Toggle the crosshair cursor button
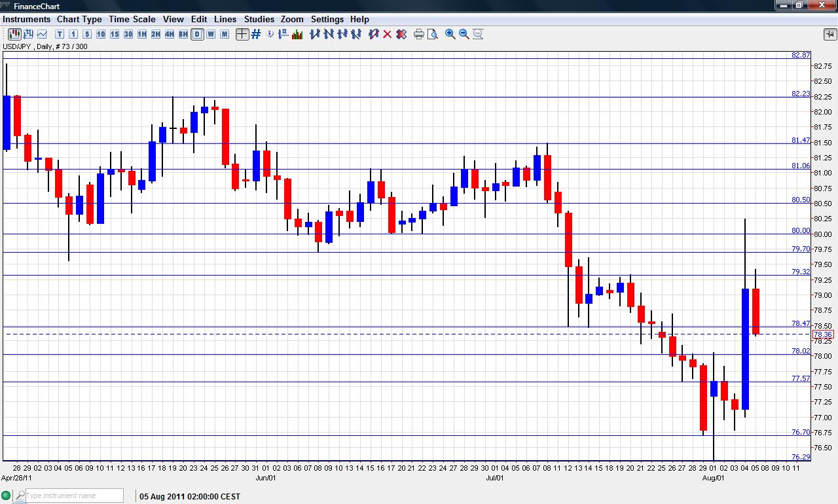Image resolution: width=838 pixels, height=504 pixels. click(242, 34)
